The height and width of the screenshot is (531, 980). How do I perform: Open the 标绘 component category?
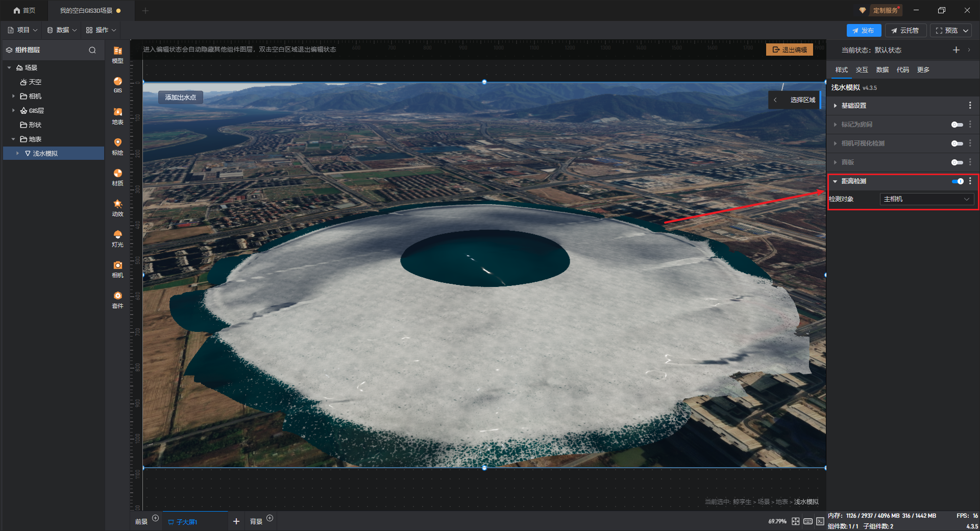click(x=117, y=147)
